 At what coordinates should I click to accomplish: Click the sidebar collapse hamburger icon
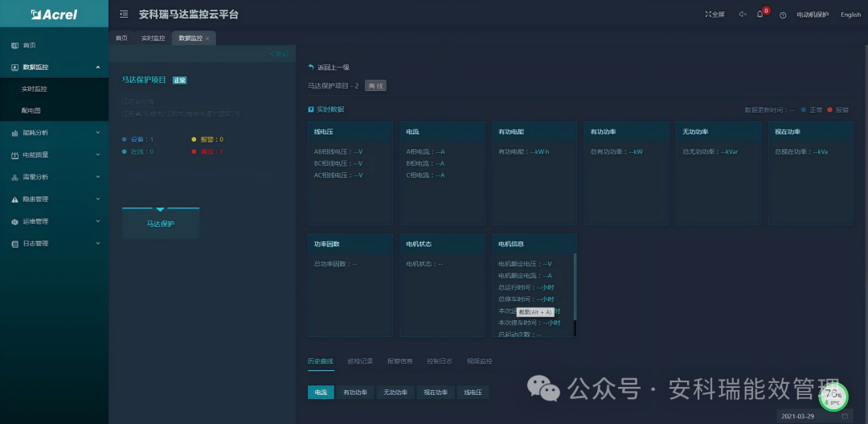[123, 14]
